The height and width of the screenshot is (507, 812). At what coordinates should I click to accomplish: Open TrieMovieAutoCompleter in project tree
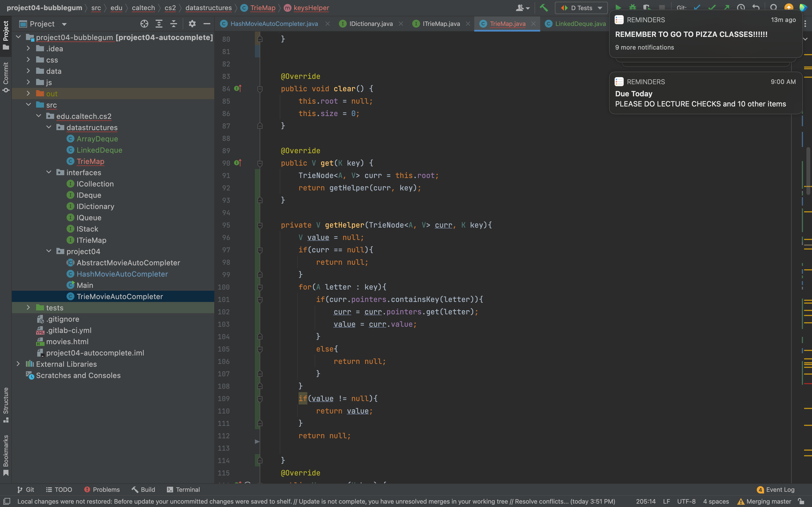120,296
